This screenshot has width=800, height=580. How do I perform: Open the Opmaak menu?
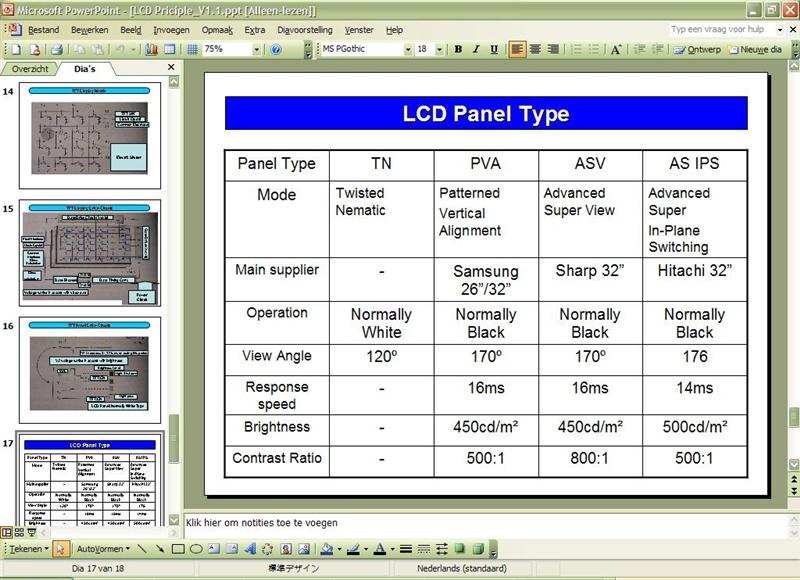click(217, 30)
